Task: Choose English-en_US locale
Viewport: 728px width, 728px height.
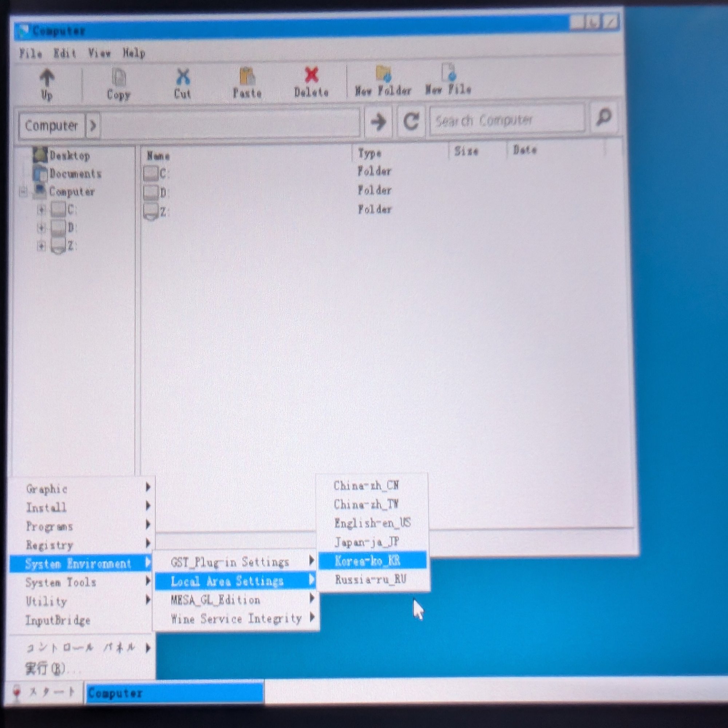Action: [372, 523]
